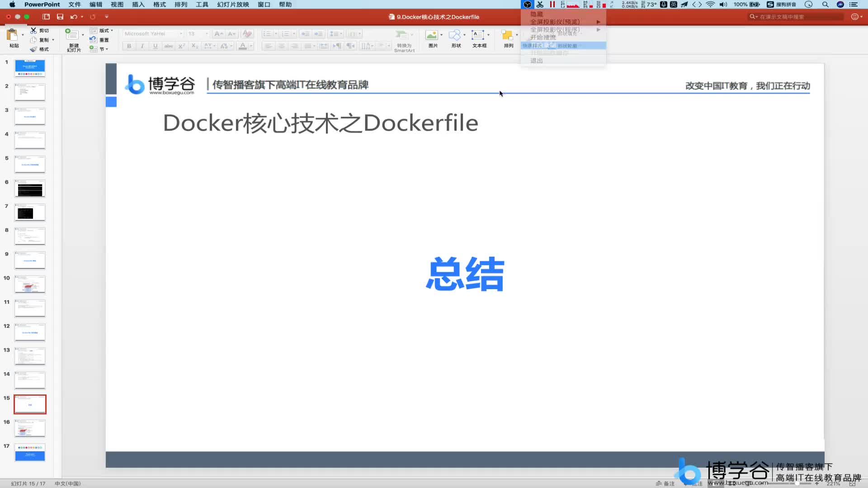Toggle the Notes (备注) pane in status bar
The image size is (868, 488).
point(665,483)
